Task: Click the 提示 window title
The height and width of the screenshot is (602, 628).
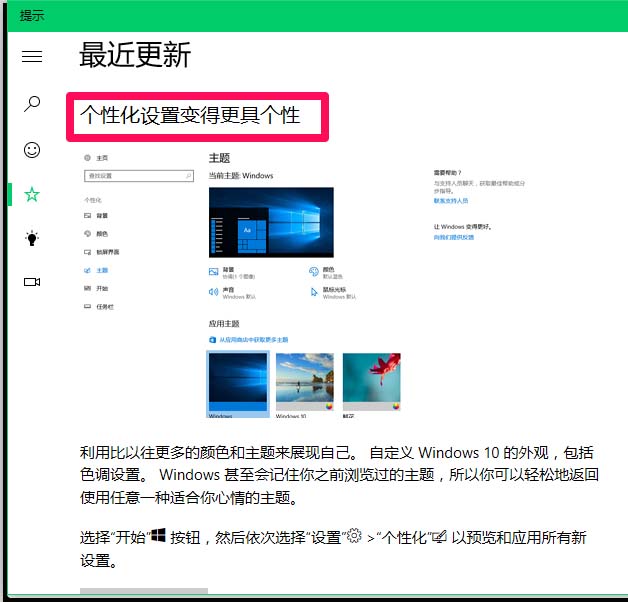Action: [x=32, y=16]
